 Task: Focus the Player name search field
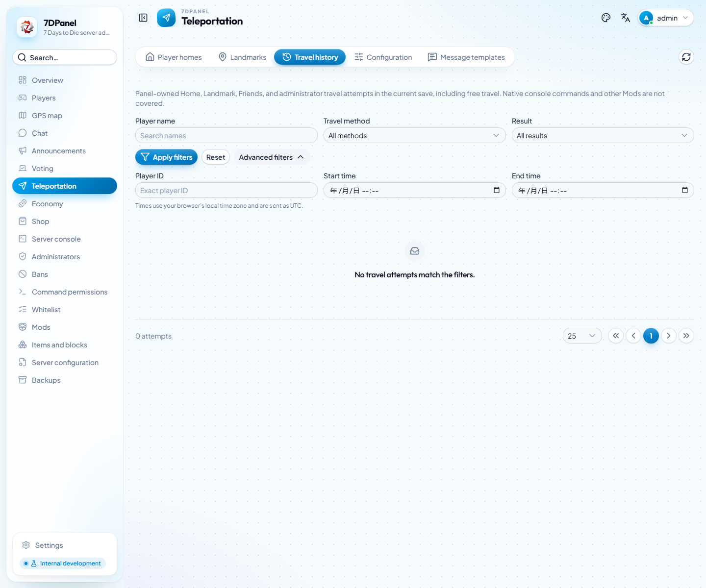[x=227, y=135]
